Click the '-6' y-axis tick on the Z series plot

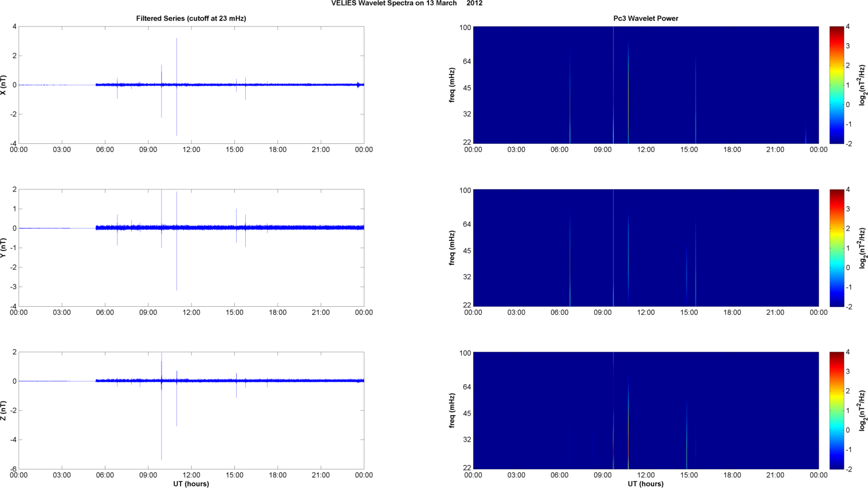(13, 469)
